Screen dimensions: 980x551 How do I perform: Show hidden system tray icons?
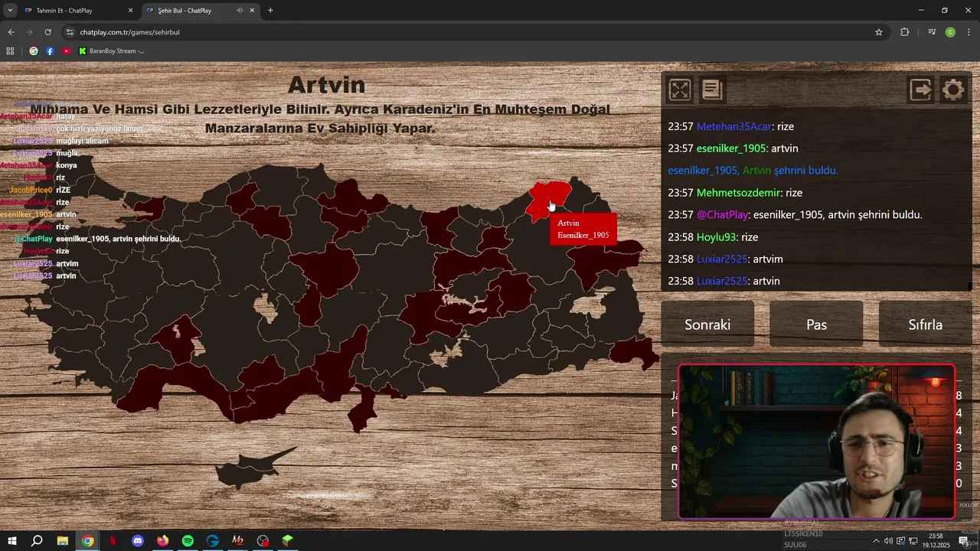click(x=877, y=540)
